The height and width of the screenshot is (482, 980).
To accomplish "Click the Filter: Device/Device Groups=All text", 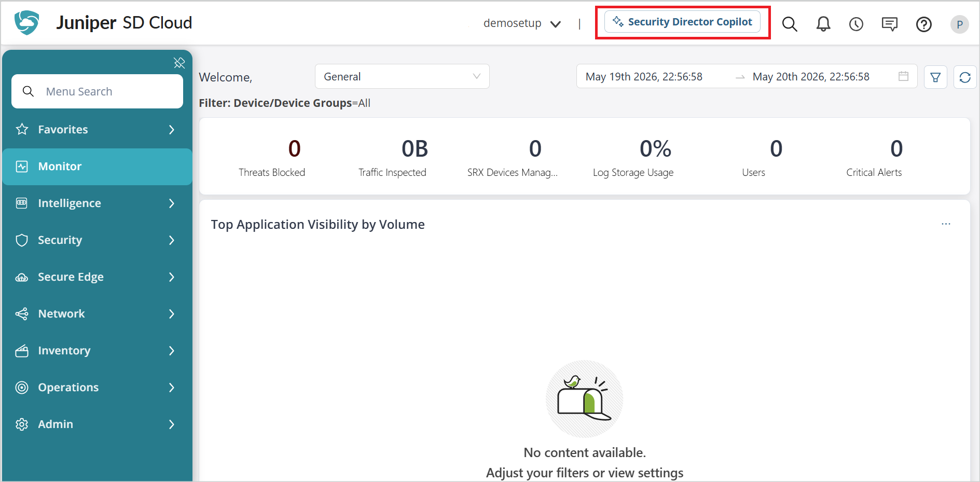I will click(x=284, y=103).
